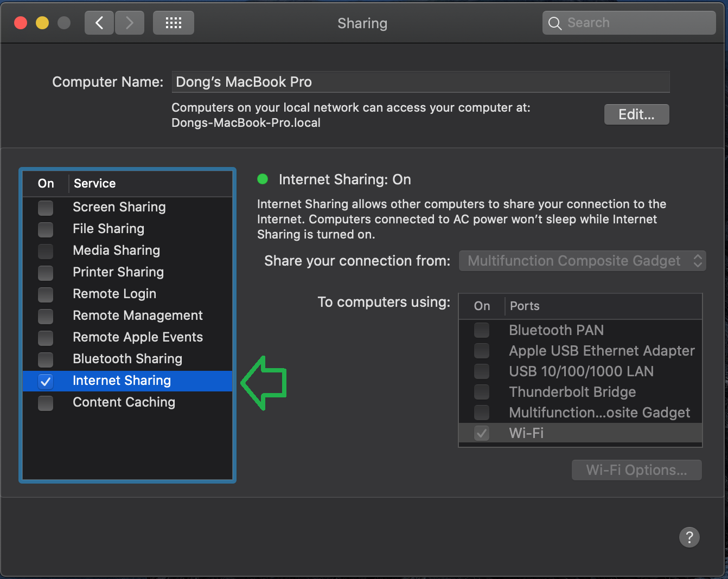
Task: Uncheck the Internet Sharing checkbox
Action: 46,381
